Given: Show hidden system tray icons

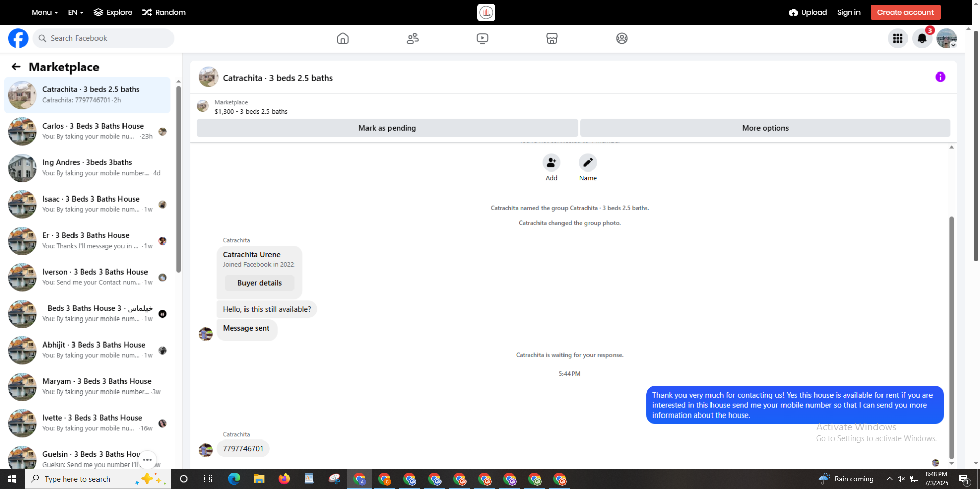Looking at the screenshot, I should pos(889,479).
